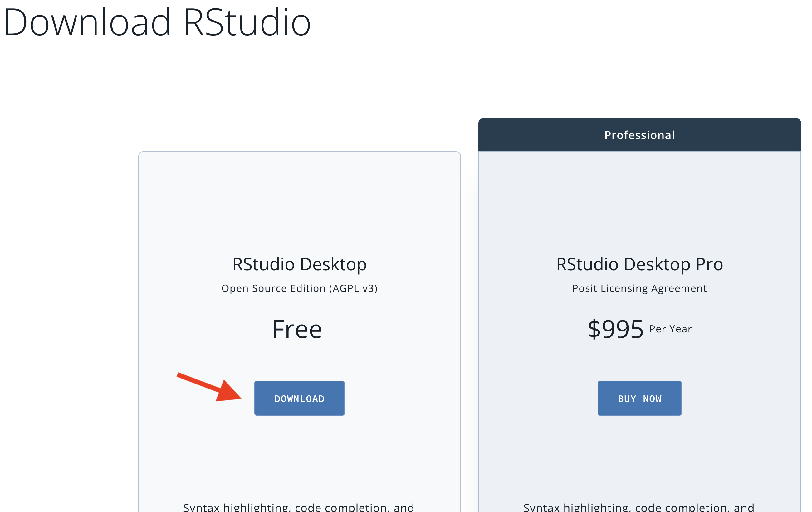Select the Professional header banner
The height and width of the screenshot is (512, 812).
coord(640,135)
